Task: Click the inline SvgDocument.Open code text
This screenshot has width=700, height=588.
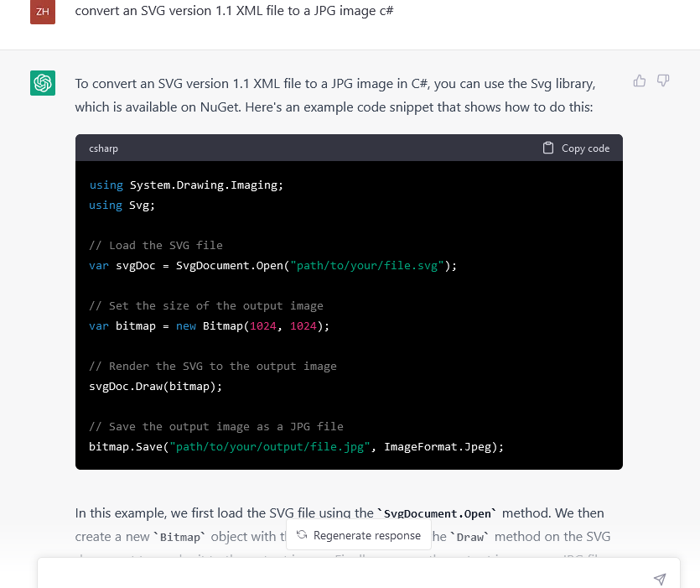Action: [x=437, y=513]
